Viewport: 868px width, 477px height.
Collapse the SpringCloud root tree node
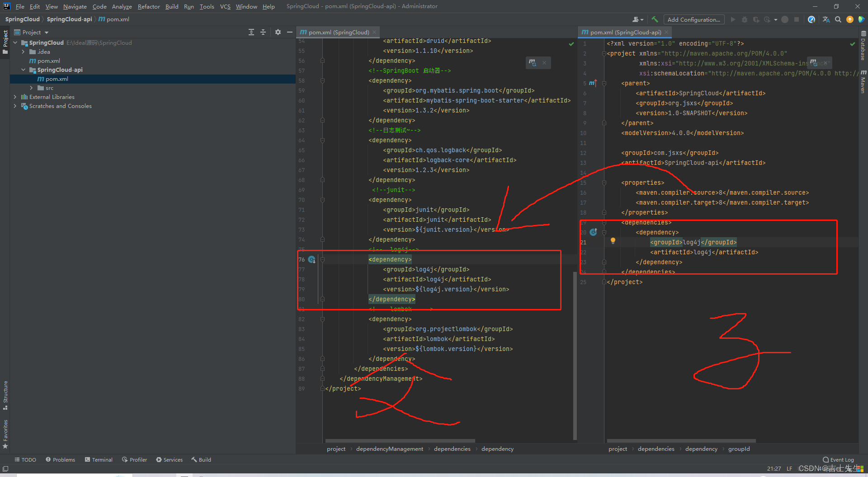click(x=15, y=42)
